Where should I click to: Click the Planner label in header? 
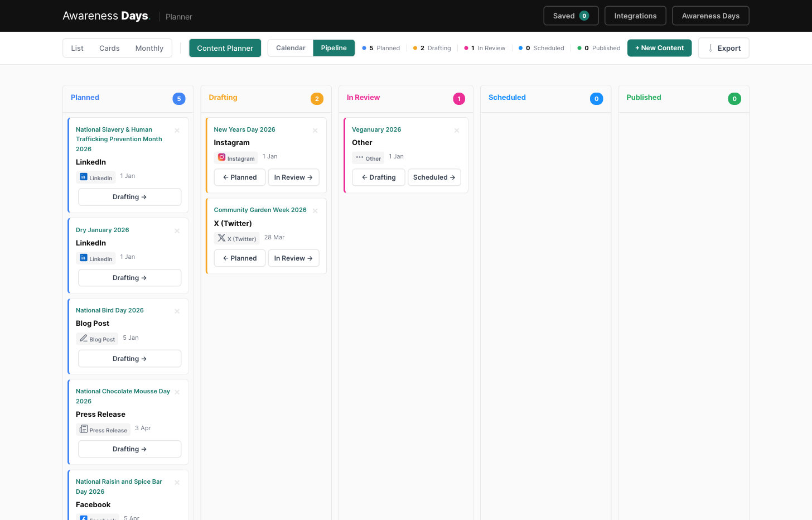pyautogui.click(x=178, y=17)
